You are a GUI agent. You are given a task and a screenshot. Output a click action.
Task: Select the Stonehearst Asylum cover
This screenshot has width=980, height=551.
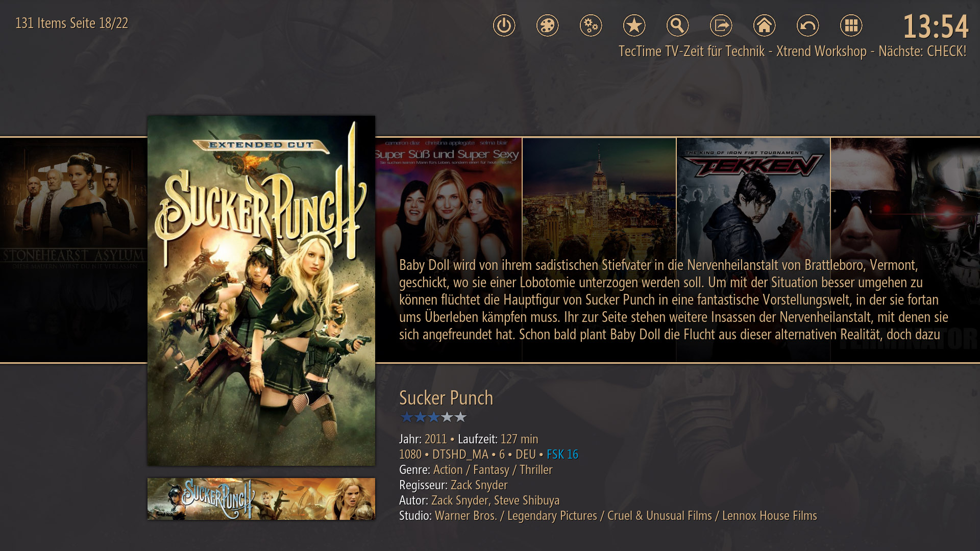[73, 250]
